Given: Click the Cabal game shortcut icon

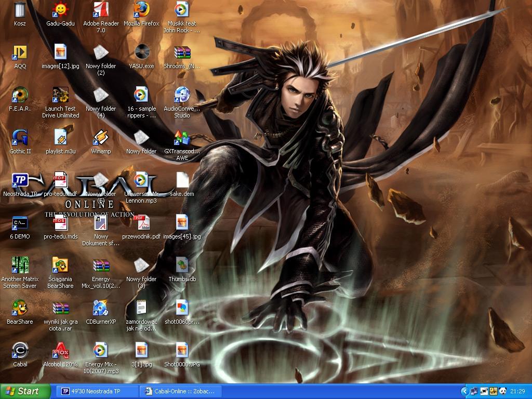Looking at the screenshot, I should click(20, 351).
